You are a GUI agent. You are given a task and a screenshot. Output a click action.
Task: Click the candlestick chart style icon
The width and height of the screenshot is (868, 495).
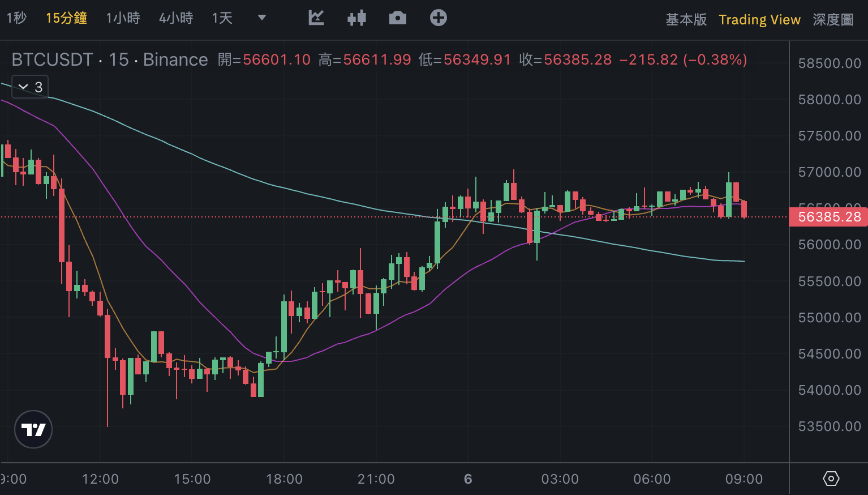tap(356, 18)
